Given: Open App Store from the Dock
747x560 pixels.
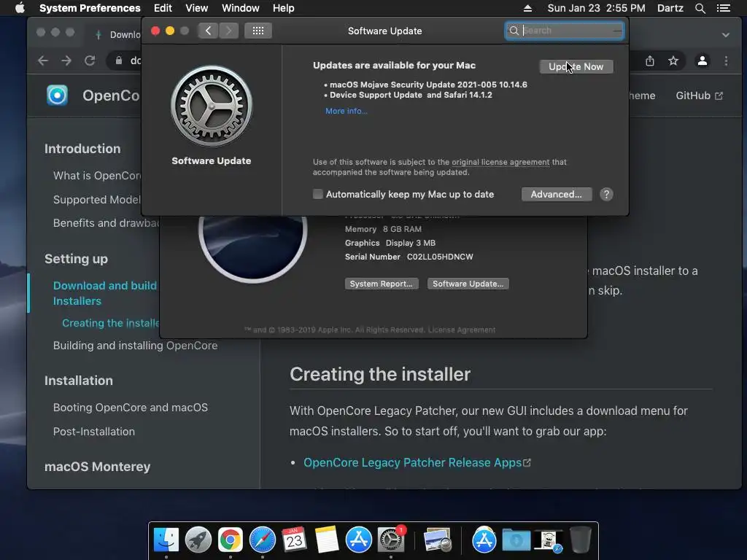Looking at the screenshot, I should point(359,540).
